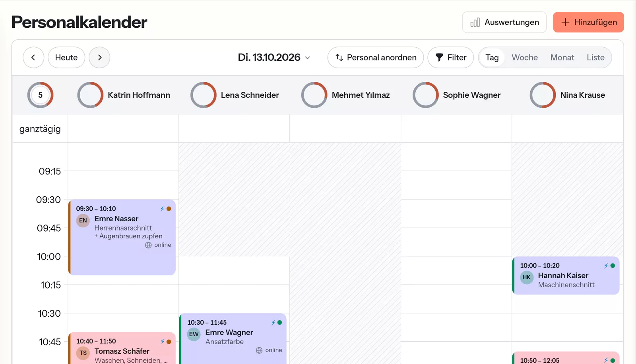Click Sophie Wagner's workload ring
This screenshot has height=364, width=636.
click(x=426, y=95)
